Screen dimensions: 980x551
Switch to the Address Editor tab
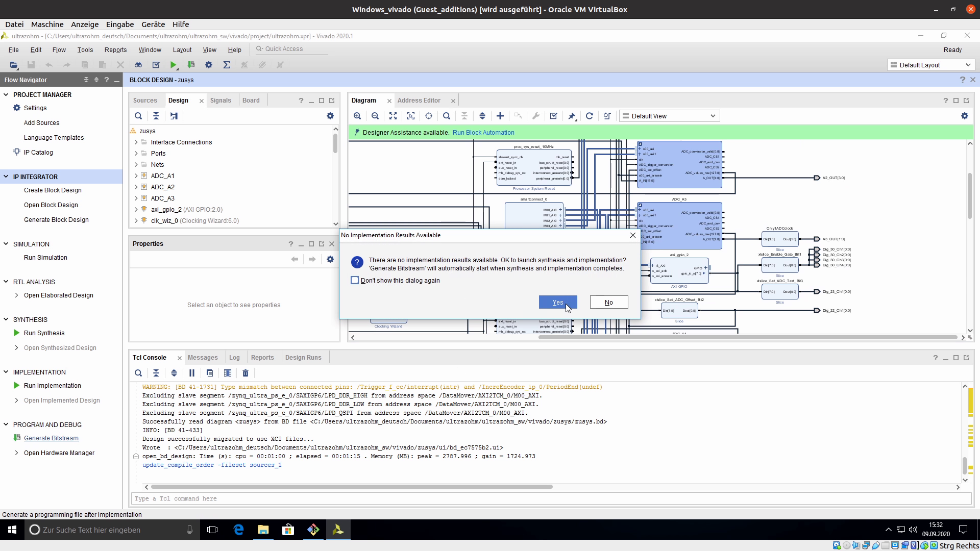pos(419,101)
